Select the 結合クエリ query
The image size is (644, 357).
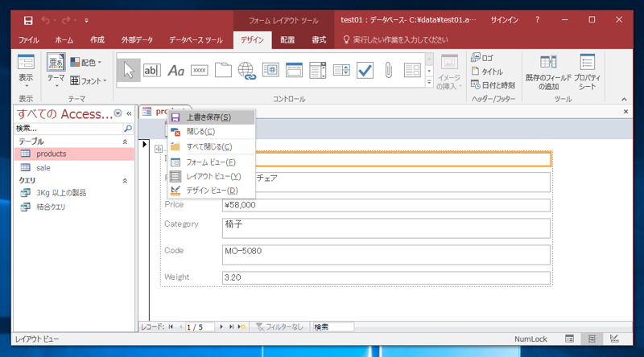pyautogui.click(x=74, y=207)
